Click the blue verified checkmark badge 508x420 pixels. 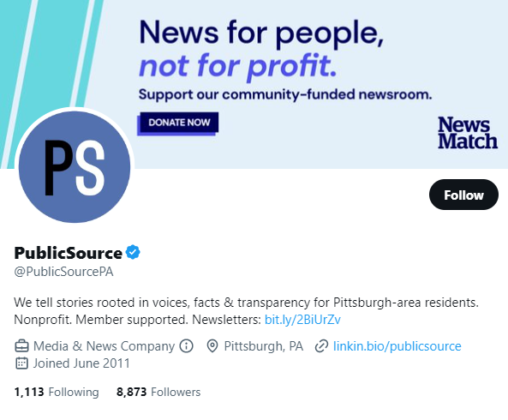click(133, 252)
